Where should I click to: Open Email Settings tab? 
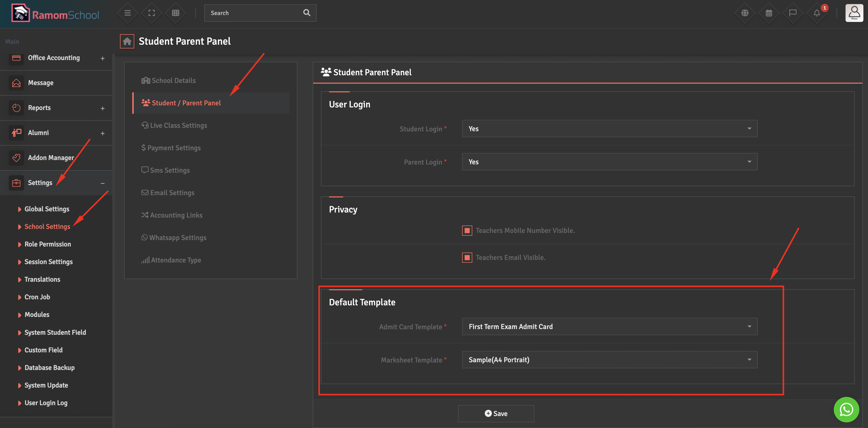click(x=211, y=193)
